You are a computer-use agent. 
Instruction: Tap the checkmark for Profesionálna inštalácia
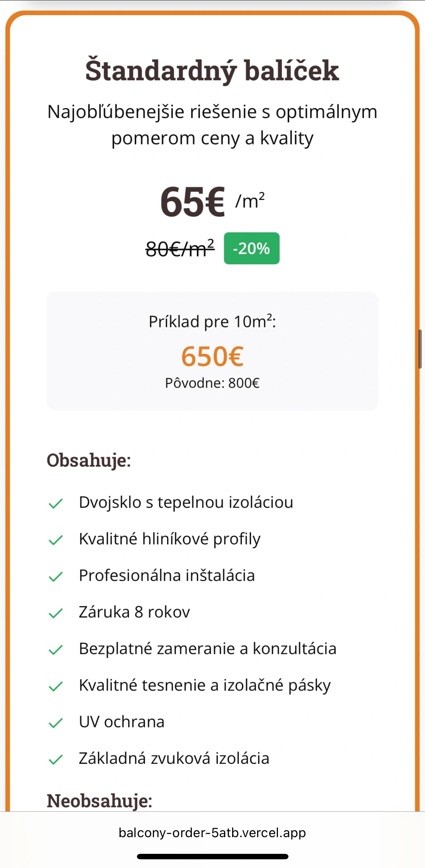56,576
